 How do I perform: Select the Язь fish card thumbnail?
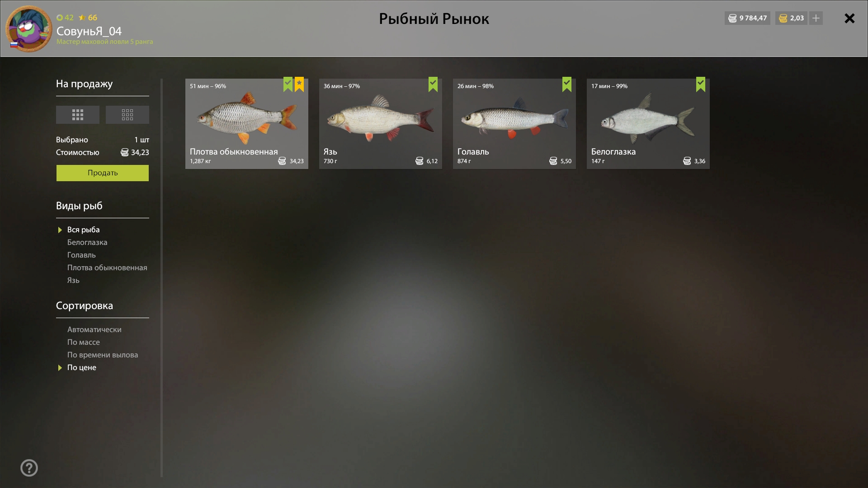(x=381, y=124)
